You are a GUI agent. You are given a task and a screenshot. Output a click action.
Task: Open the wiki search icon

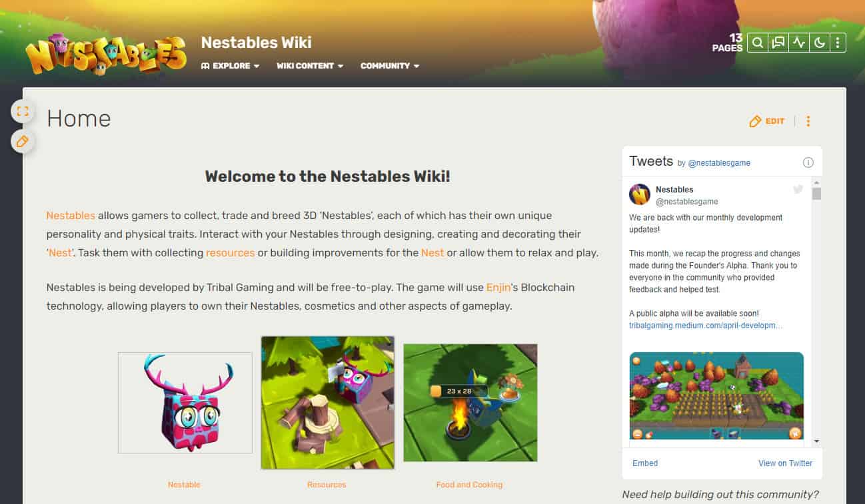click(758, 43)
